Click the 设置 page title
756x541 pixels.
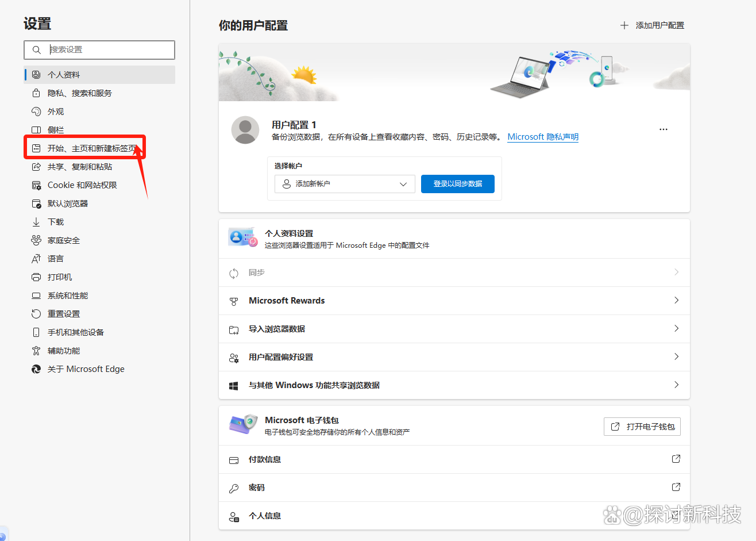coord(37,24)
